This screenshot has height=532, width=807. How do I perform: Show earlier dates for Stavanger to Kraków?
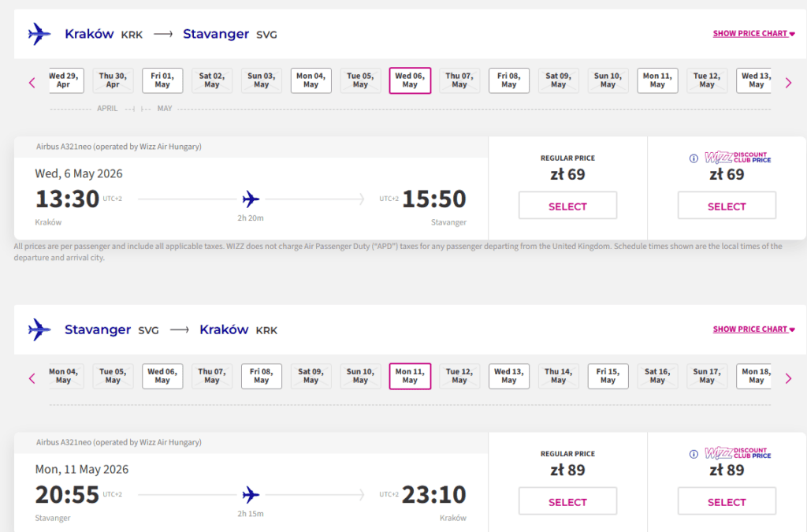click(x=32, y=378)
